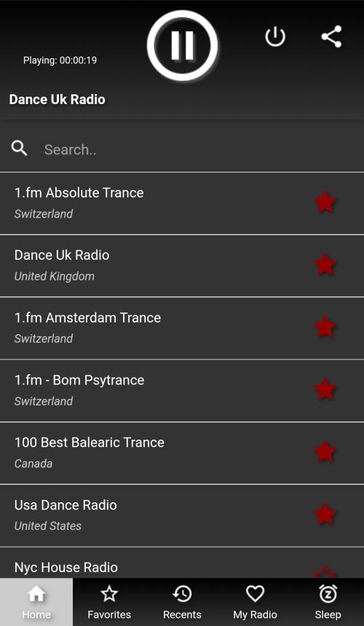The width and height of the screenshot is (364, 626).
Task: Toggle favorite star for Dance Uk Radio
Action: click(x=325, y=264)
